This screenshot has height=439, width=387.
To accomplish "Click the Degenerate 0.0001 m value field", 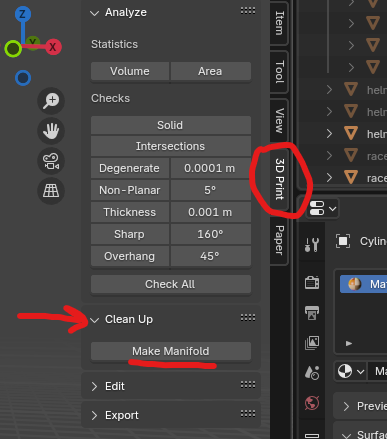I will 211,168.
